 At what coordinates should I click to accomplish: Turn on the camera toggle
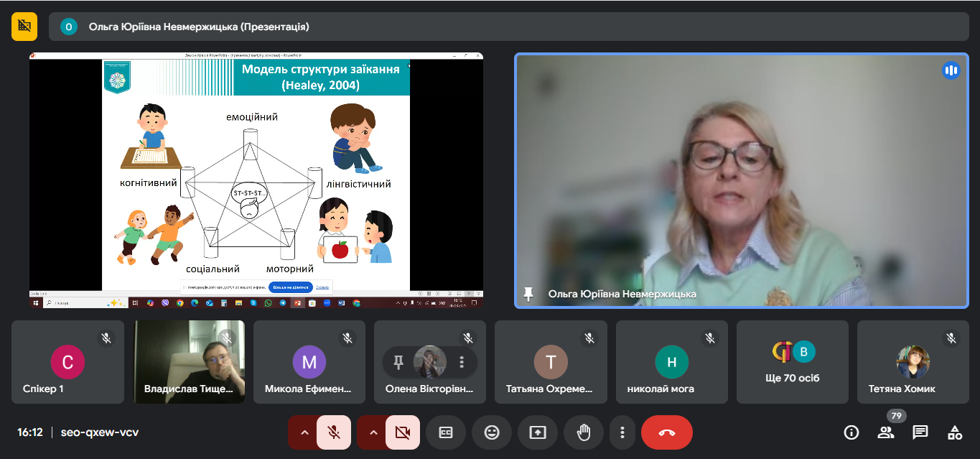pos(403,432)
